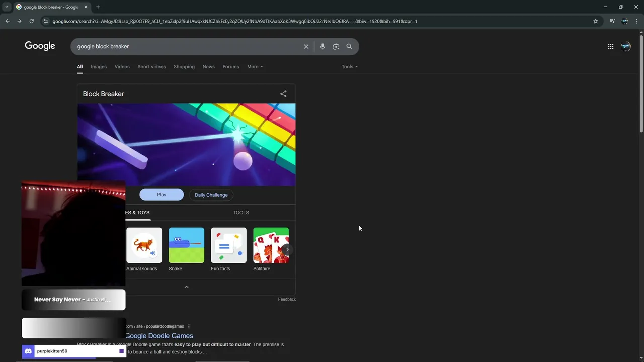The image size is (644, 362).
Task: Collapse the games panel with up chevron
Action: [186, 287]
